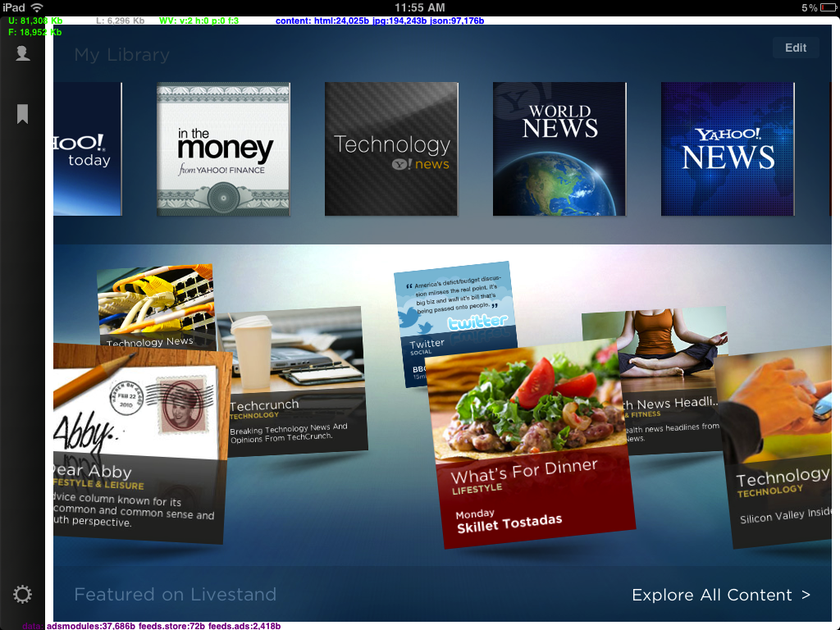Click the Skillet Tostadas recipe title
The image size is (840, 630).
[x=509, y=523]
